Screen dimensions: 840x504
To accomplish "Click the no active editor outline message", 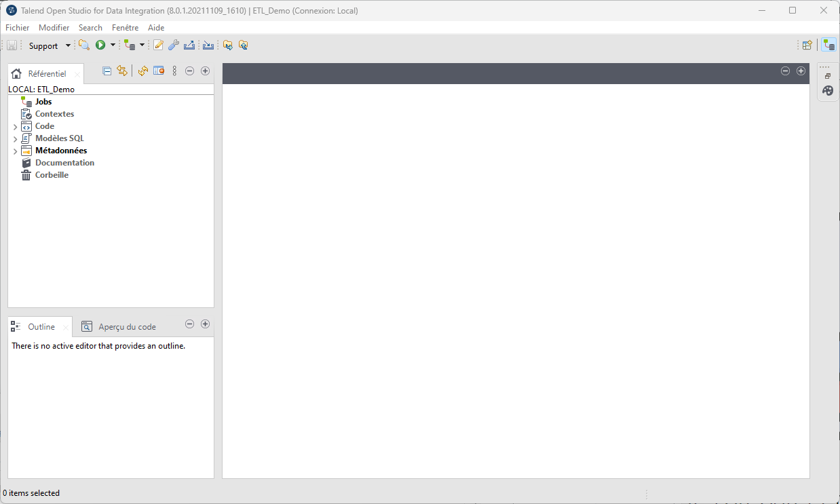I will [98, 346].
